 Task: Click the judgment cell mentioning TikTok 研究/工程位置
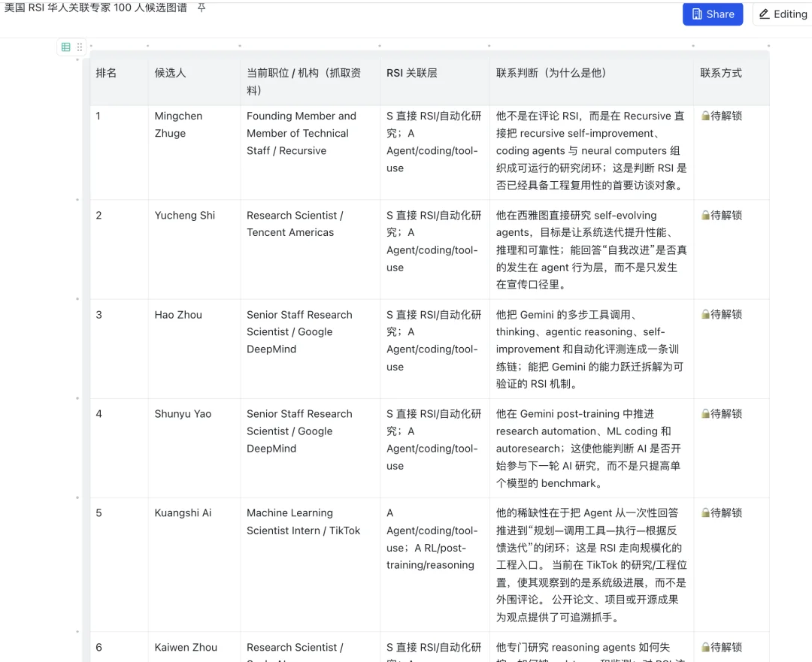coord(592,565)
